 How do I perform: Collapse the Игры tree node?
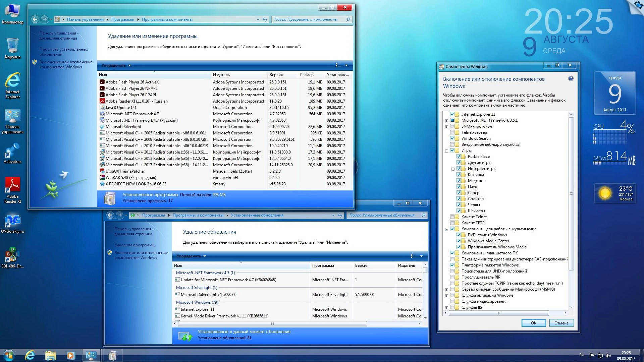tap(446, 151)
